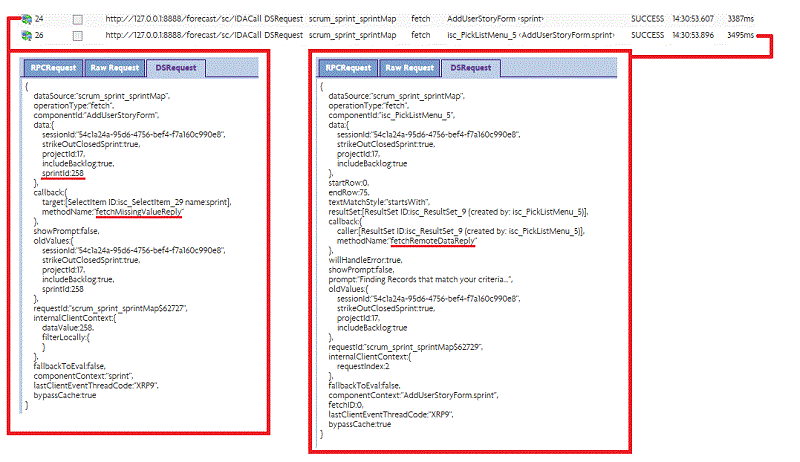The image size is (800, 462).
Task: Click the sprintId:258 line in left panel
Action: coord(62,171)
